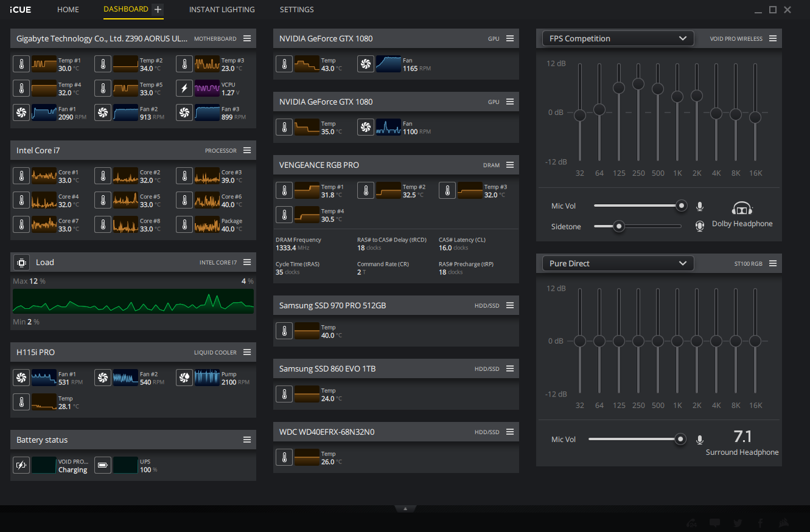Click the 7.1 Surround Headphone icon
The image size is (810, 532).
tap(742, 436)
